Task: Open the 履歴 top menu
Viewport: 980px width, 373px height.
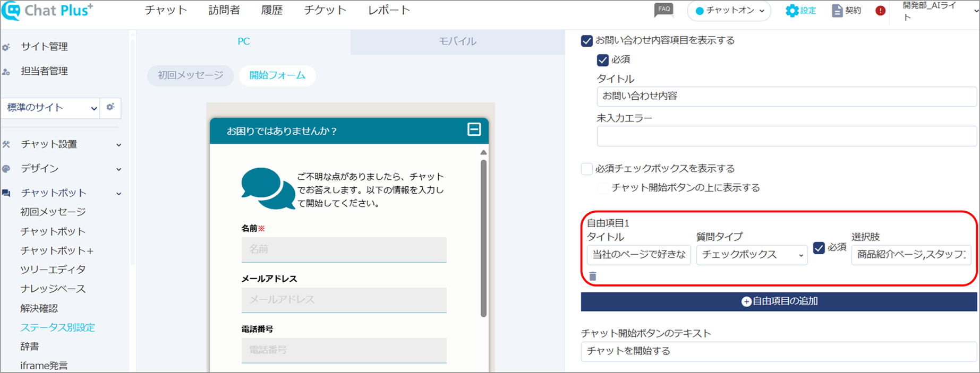Action: pyautogui.click(x=272, y=10)
